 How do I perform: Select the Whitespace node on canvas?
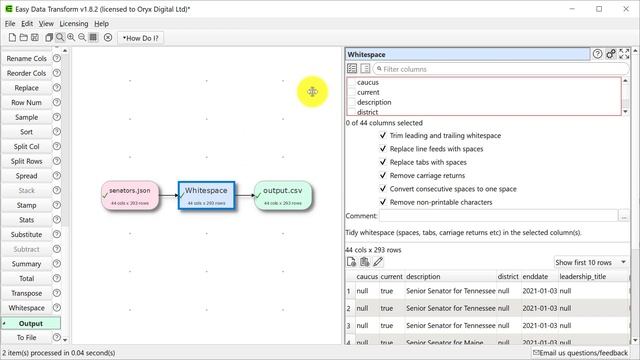[x=207, y=196]
